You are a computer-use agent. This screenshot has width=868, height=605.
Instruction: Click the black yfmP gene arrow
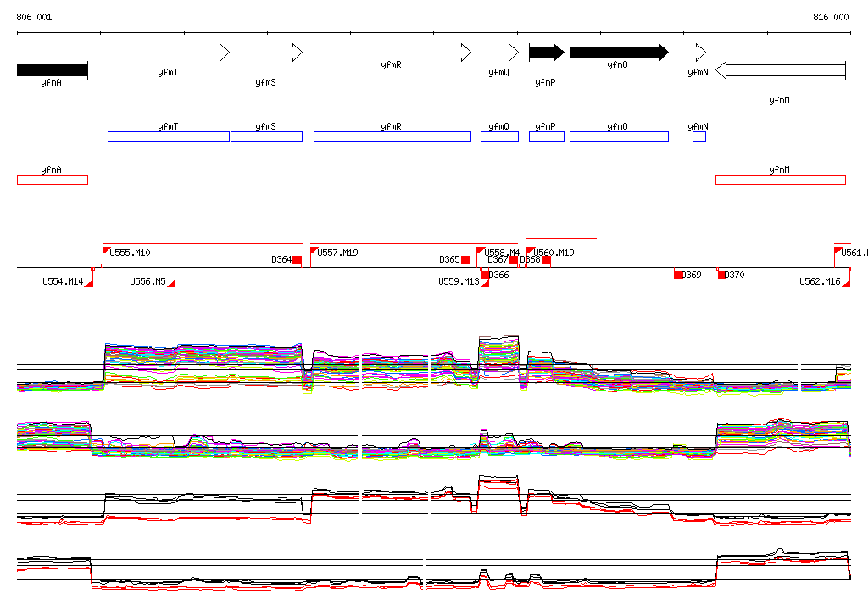tap(547, 53)
